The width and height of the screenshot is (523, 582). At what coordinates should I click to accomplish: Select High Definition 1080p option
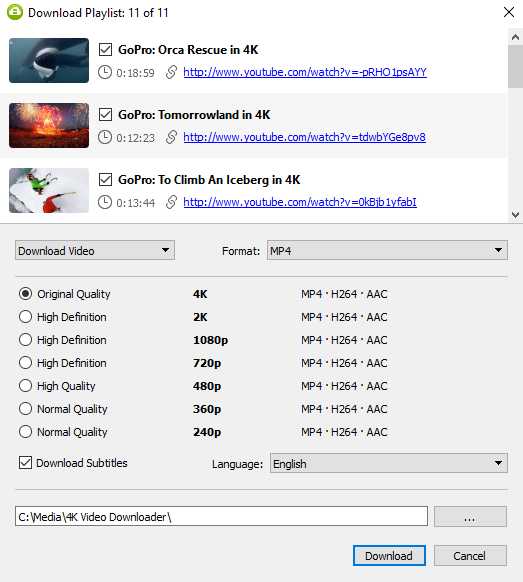(25, 340)
